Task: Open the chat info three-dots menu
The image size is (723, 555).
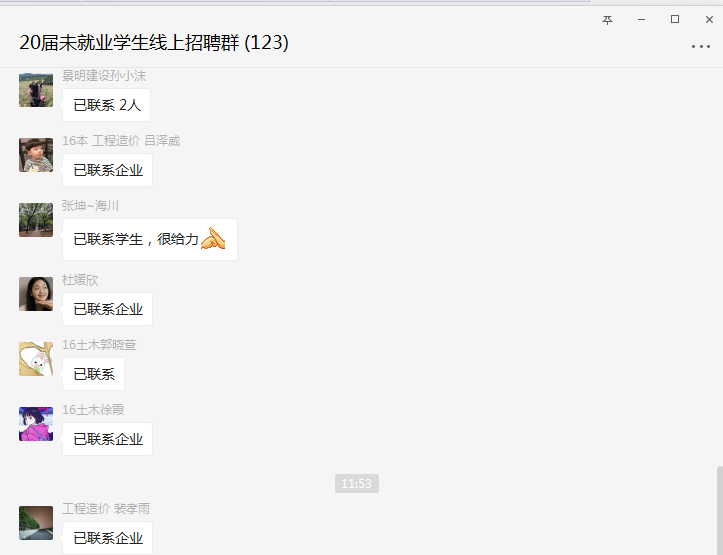Action: point(700,47)
